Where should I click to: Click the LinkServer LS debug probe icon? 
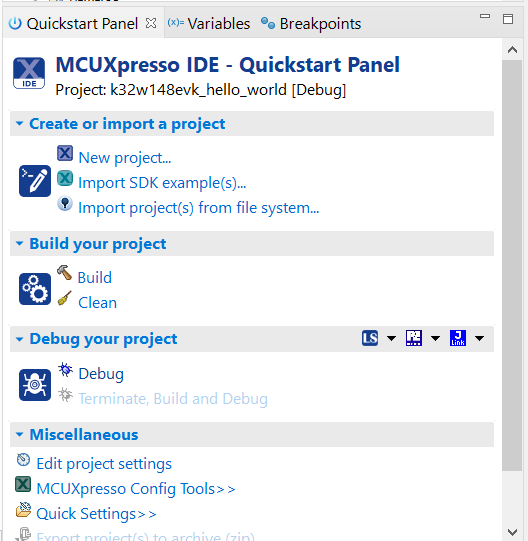click(x=370, y=338)
